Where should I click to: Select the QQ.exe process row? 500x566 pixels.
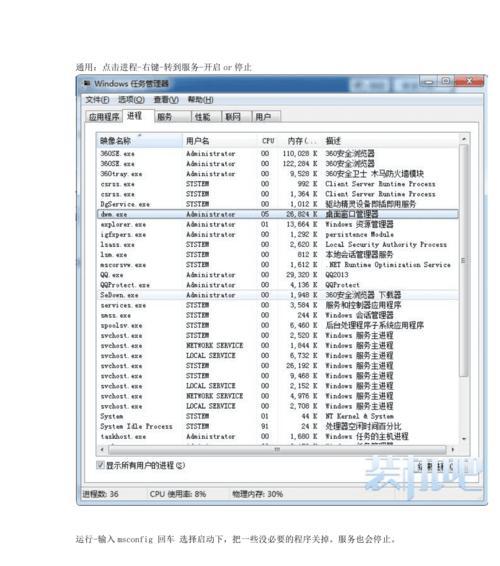click(278, 275)
